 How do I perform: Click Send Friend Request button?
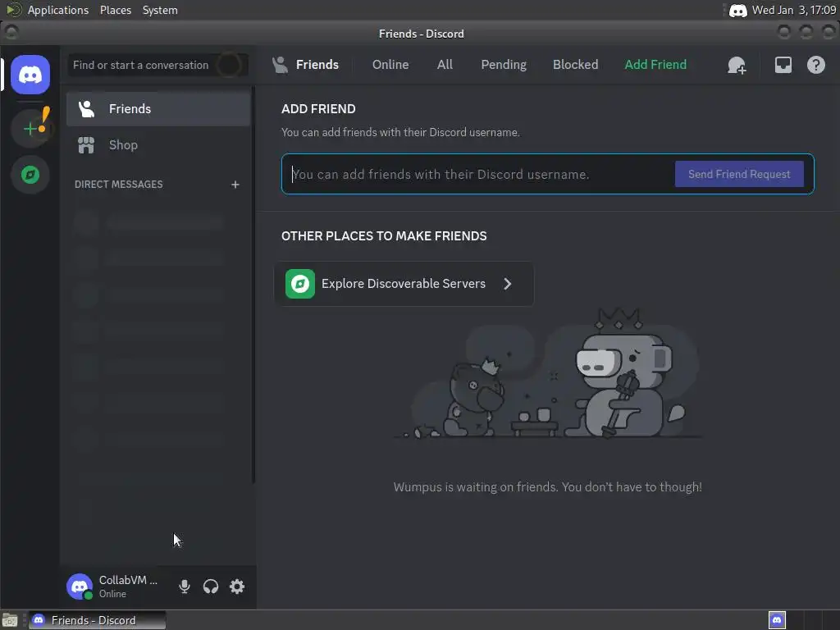click(x=739, y=174)
